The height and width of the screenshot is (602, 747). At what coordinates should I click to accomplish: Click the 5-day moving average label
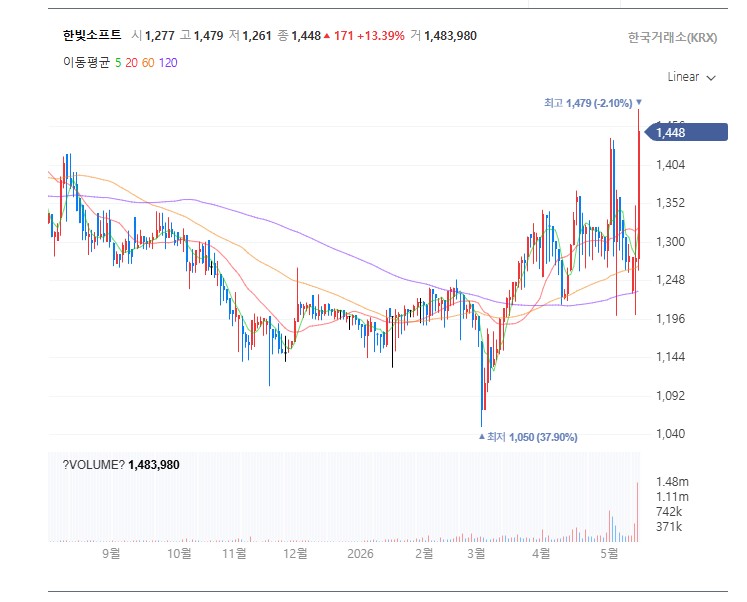click(x=118, y=63)
